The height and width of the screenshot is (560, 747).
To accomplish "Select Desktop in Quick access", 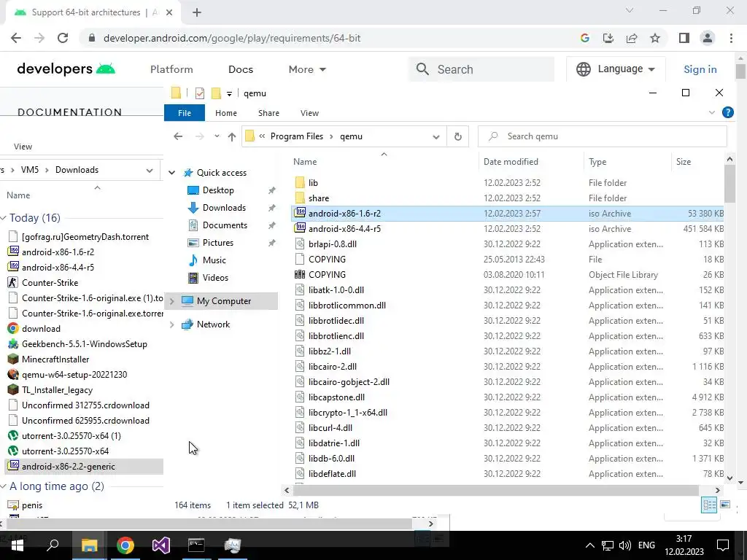I will point(218,190).
